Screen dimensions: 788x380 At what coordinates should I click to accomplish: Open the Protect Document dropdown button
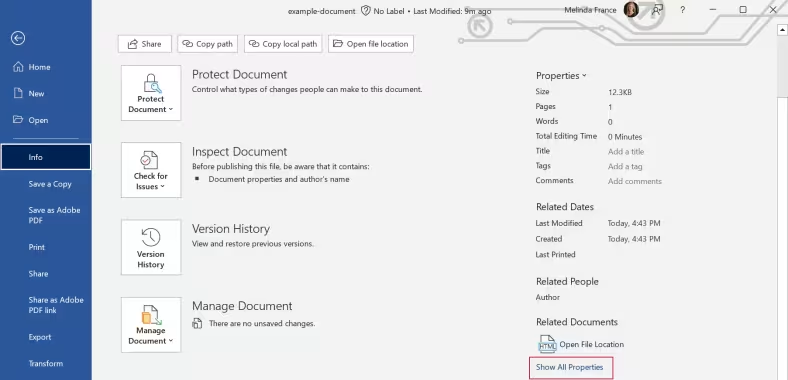tap(151, 93)
